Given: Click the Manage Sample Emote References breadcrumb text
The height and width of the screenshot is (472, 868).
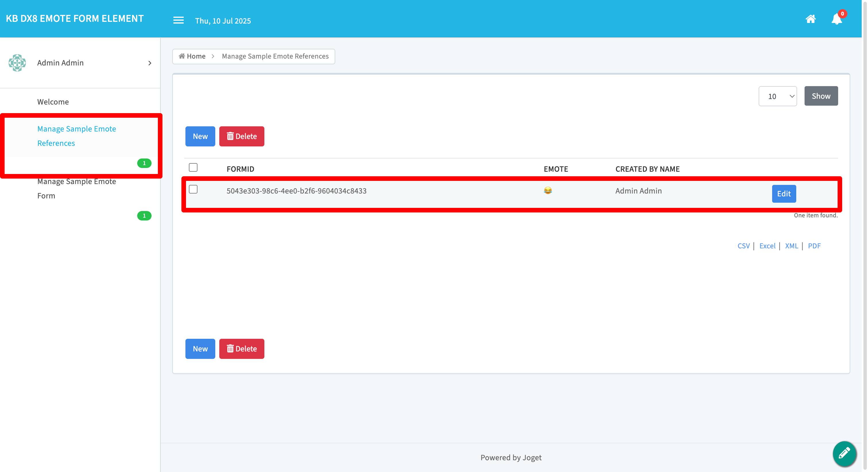Looking at the screenshot, I should (275, 56).
